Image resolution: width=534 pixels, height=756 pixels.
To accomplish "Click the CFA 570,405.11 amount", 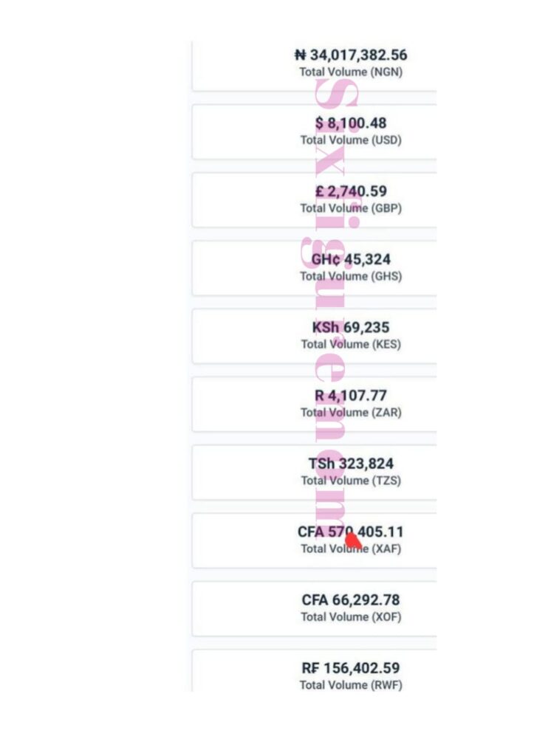I will tap(351, 532).
